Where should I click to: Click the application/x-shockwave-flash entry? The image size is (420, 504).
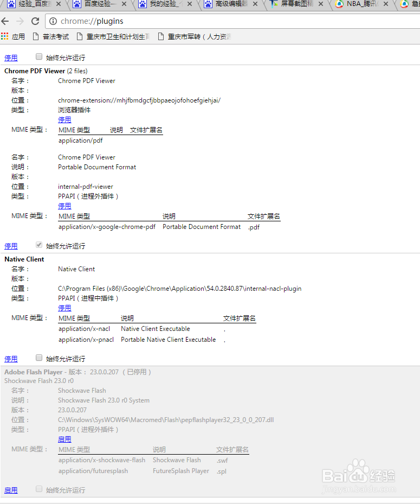coord(102,460)
